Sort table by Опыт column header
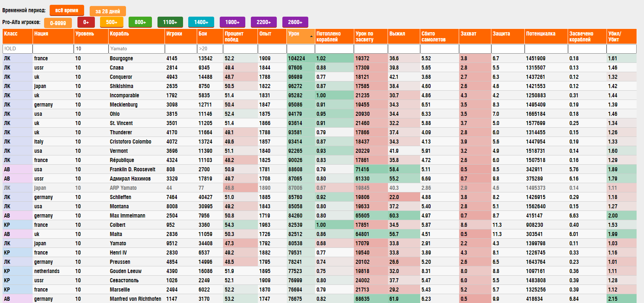Viewport: 644px width, 303px height. coord(272,36)
